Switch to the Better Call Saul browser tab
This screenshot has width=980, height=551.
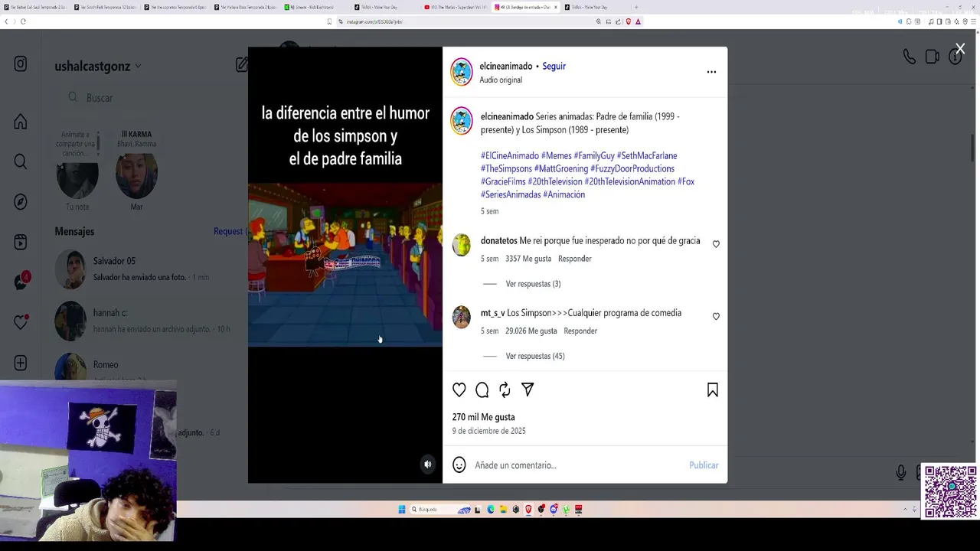click(x=34, y=7)
